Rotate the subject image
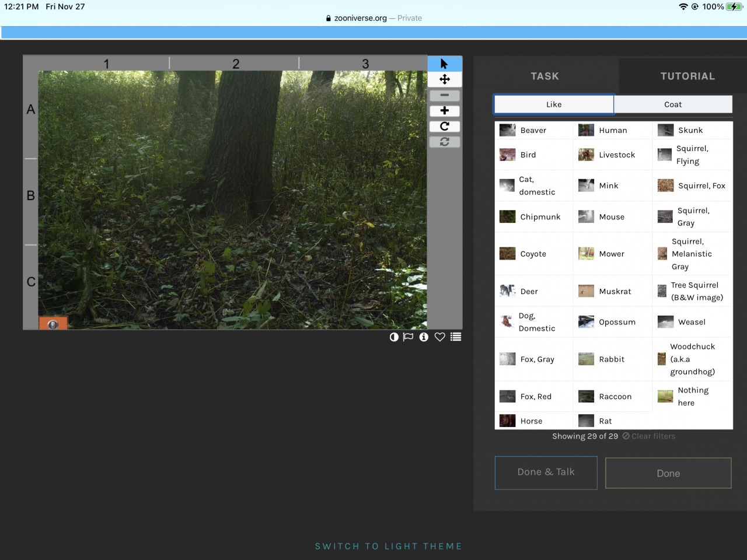The width and height of the screenshot is (747, 560). [x=445, y=126]
